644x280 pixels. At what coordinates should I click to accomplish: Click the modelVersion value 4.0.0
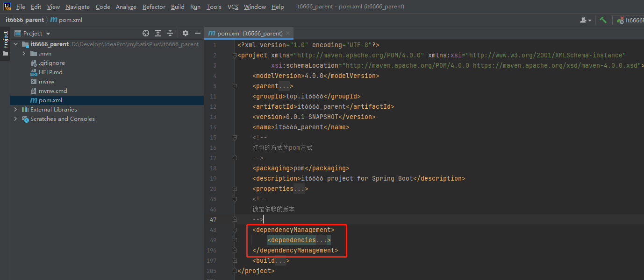tap(314, 76)
